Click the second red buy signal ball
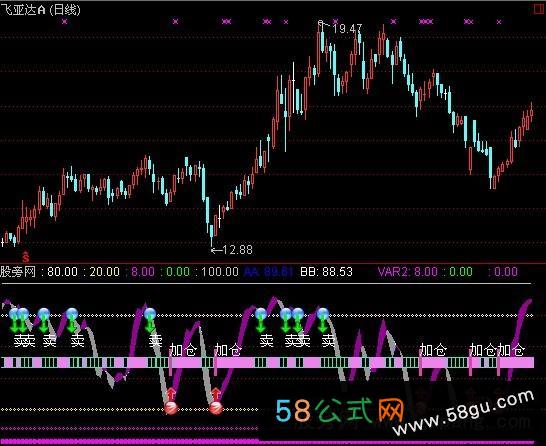 [216, 407]
